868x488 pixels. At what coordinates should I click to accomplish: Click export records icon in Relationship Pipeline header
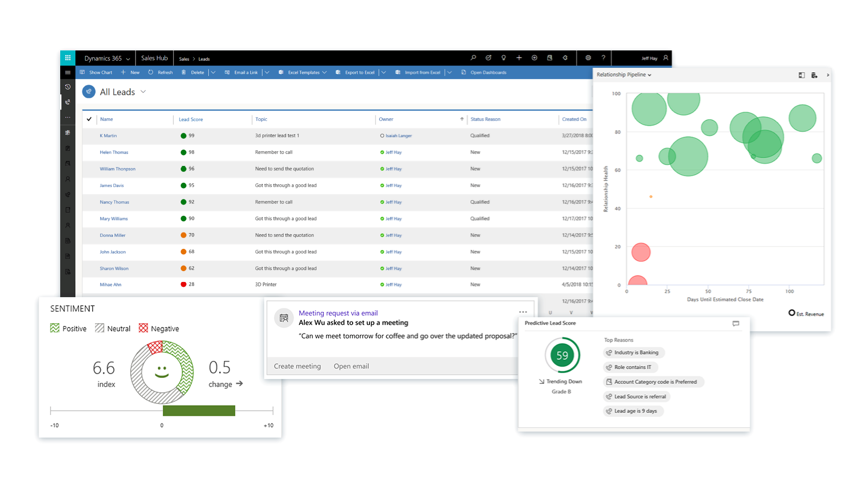814,75
